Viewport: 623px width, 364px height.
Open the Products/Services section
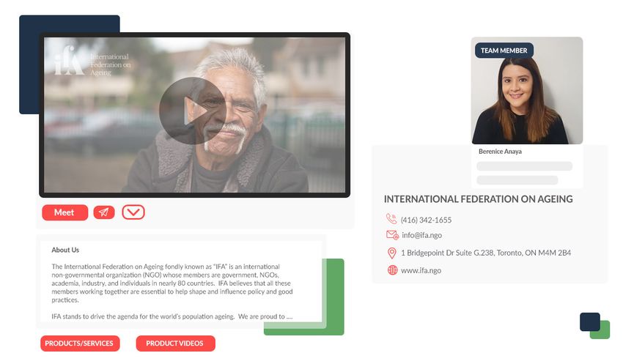pyautogui.click(x=80, y=343)
